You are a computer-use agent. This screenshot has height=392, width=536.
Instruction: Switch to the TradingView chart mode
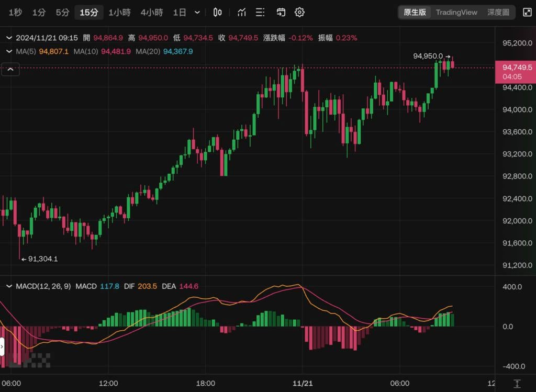456,12
